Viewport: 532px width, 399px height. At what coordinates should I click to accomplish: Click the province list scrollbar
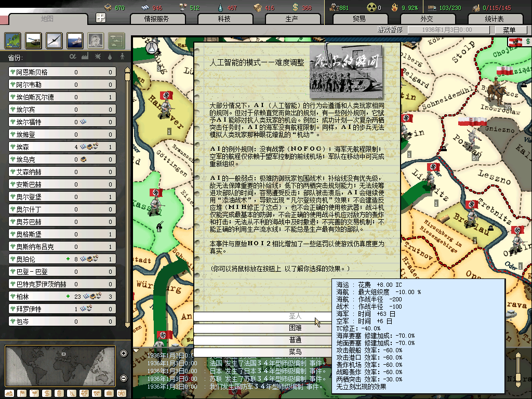pyautogui.click(x=127, y=156)
